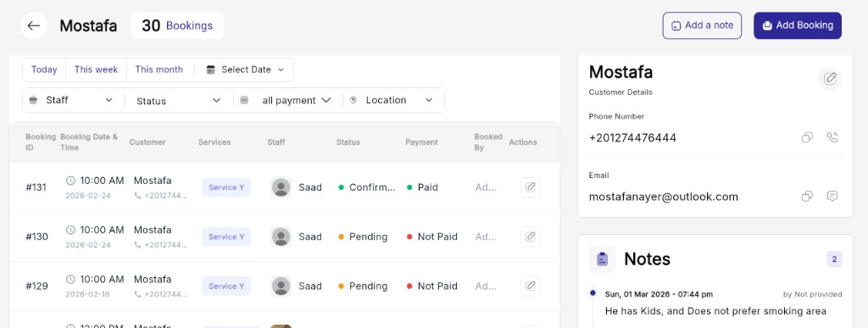Edit booking #130 with its pencil icon

[531, 236]
